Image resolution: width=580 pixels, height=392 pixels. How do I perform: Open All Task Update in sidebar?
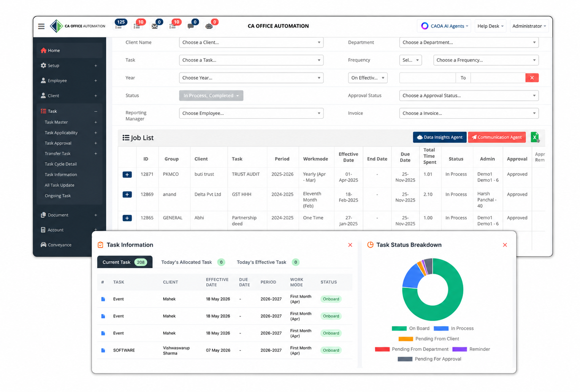60,185
